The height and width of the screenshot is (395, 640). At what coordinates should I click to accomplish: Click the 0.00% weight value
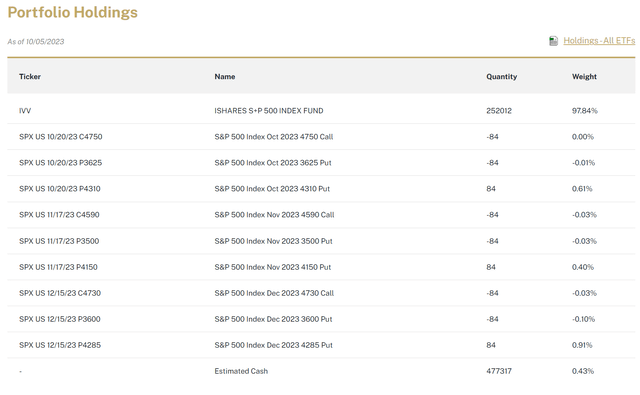583,137
